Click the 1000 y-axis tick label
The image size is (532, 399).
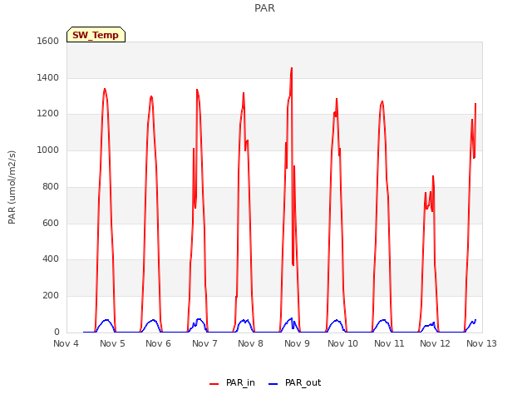(48, 150)
